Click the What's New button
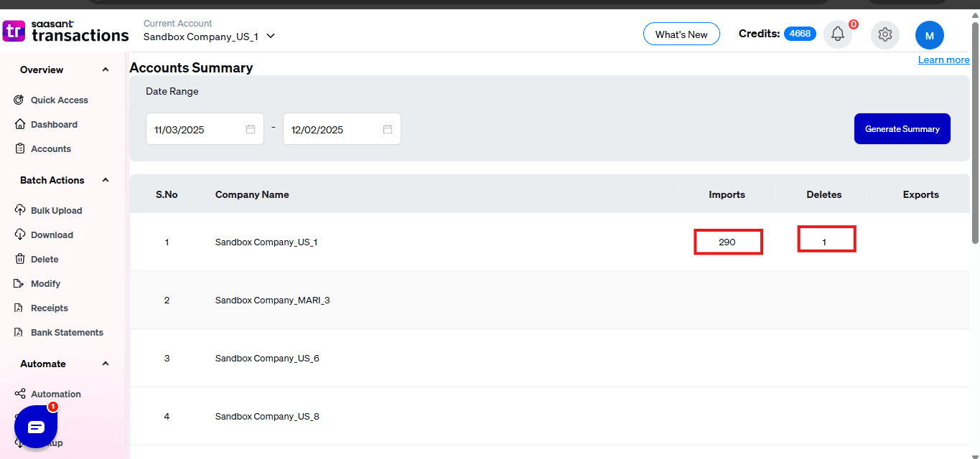Screen dimensions: 980x459 pyautogui.click(x=681, y=34)
